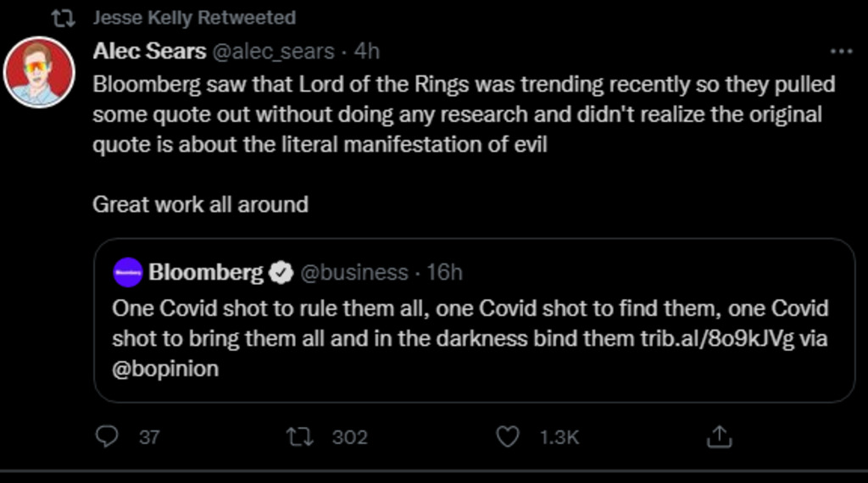The image size is (868, 483).
Task: Click the 1.3K likes count
Action: tap(559, 437)
